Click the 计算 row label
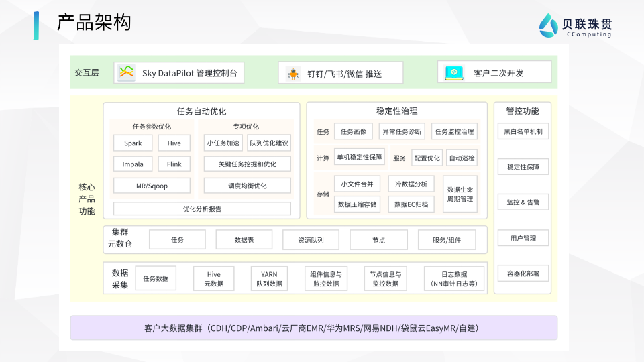The height and width of the screenshot is (362, 644). point(323,158)
